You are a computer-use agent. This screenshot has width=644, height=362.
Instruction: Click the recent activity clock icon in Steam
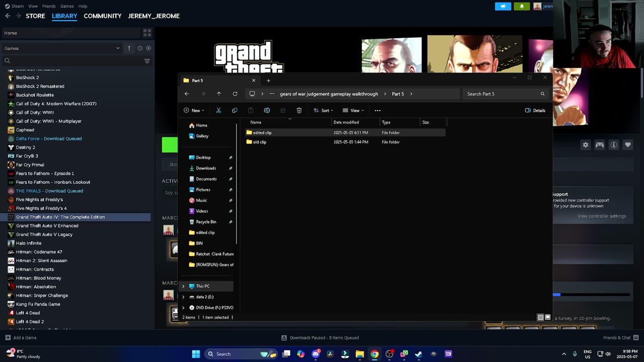click(140, 48)
